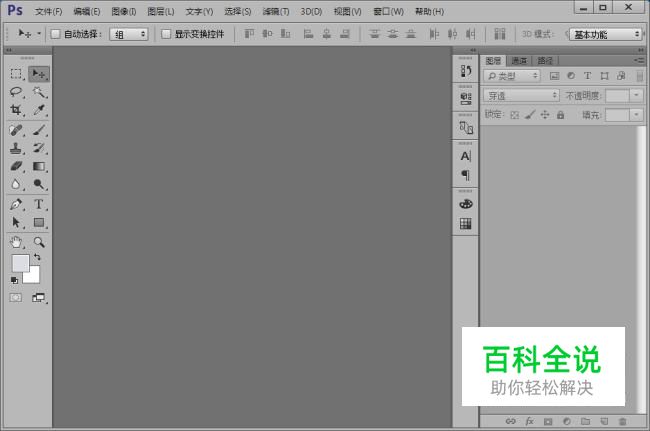Change the screen mode

point(39,298)
